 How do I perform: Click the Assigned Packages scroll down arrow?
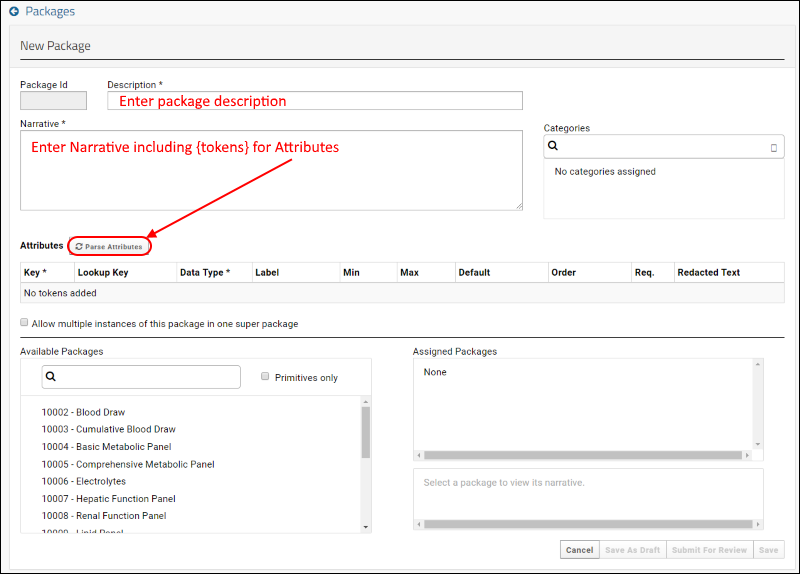click(757, 444)
